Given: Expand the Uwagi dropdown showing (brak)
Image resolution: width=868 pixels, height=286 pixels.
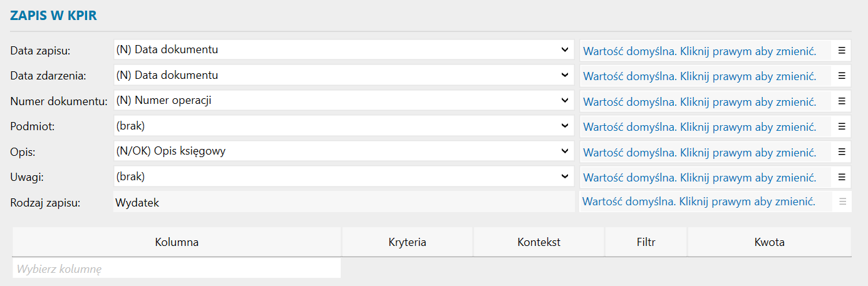Looking at the screenshot, I should click(344, 176).
